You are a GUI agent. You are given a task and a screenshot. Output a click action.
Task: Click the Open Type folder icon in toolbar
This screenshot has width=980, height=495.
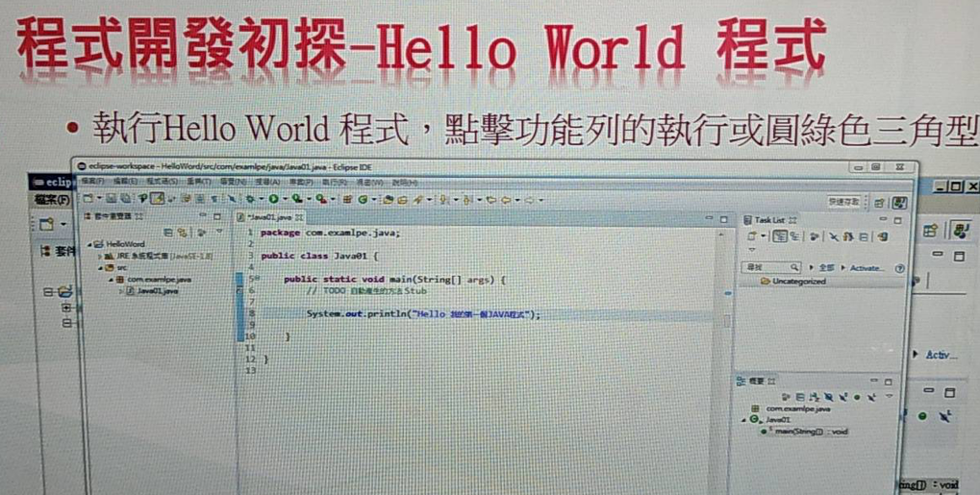[389, 199]
